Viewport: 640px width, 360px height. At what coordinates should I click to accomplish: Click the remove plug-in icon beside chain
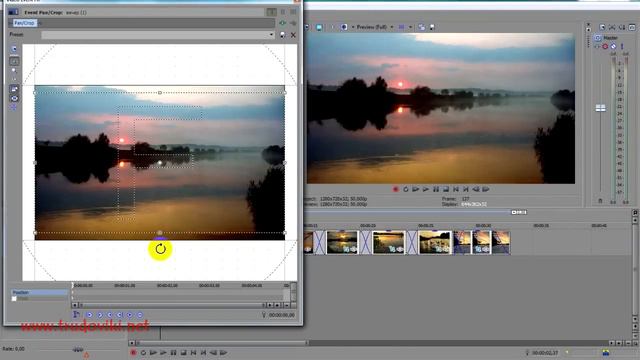click(x=293, y=23)
